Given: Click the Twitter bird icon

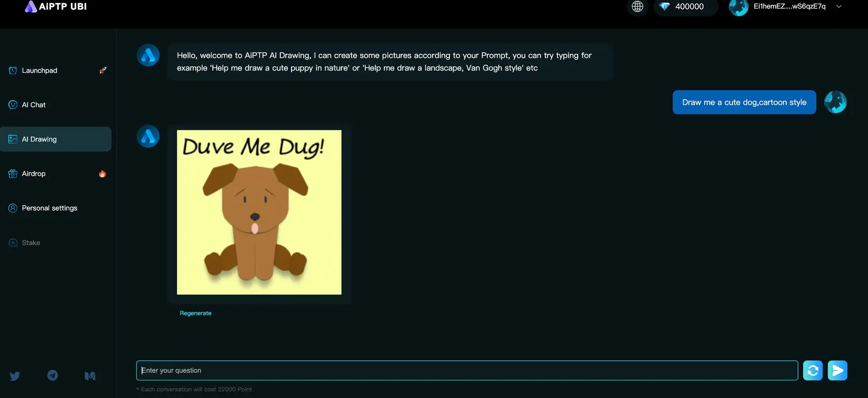Looking at the screenshot, I should click(x=14, y=376).
